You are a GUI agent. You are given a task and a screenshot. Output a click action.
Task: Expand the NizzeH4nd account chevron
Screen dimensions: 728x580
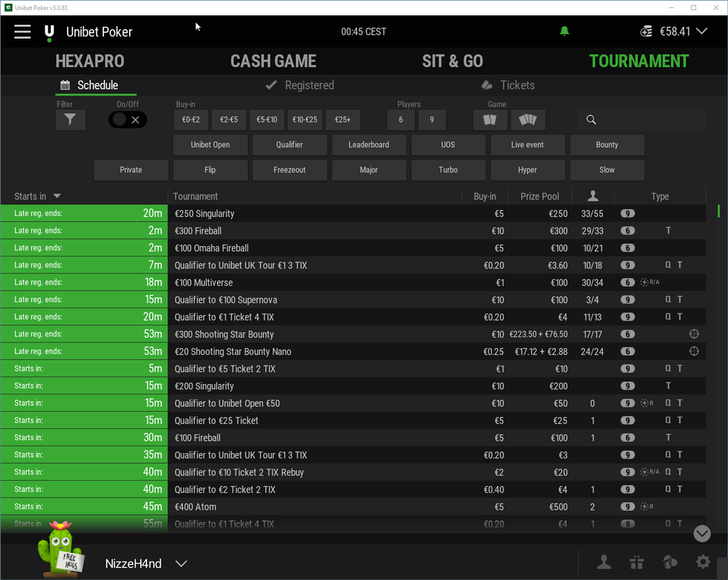click(x=181, y=563)
